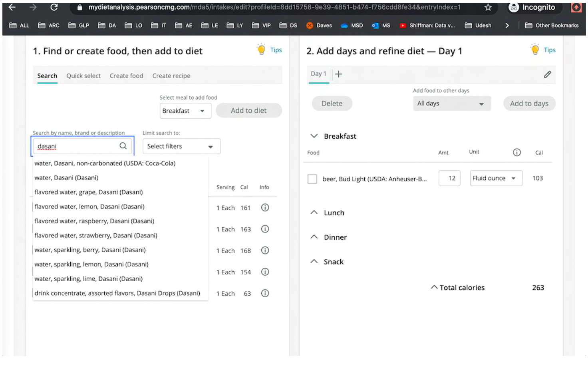This screenshot has height=366, width=588.
Task: Switch to the Quick select tab
Action: pyautogui.click(x=83, y=76)
